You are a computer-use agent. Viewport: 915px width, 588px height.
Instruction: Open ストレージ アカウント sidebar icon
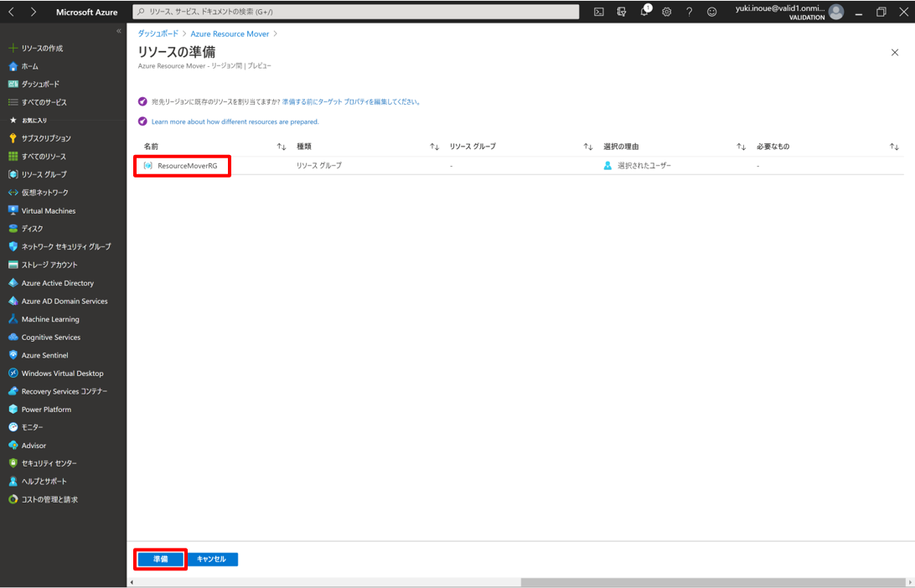[x=13, y=265]
